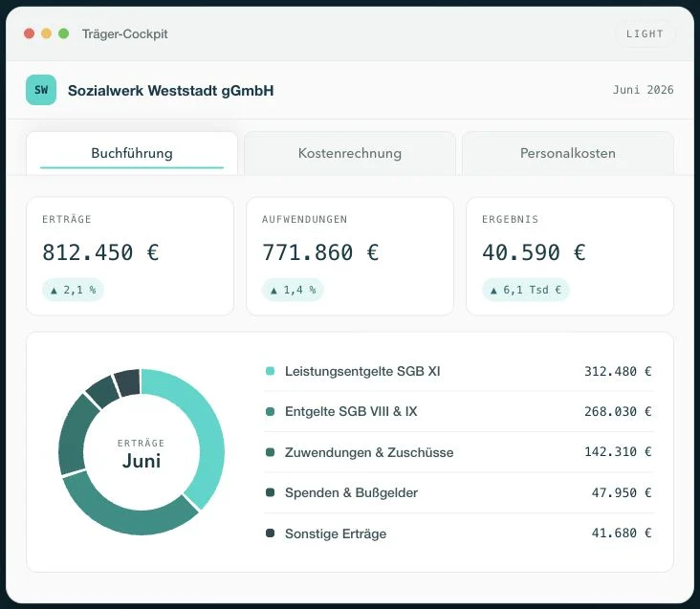Click the Entgelte SGB VIII & IX color dot
This screenshot has height=609, width=700.
click(x=270, y=411)
